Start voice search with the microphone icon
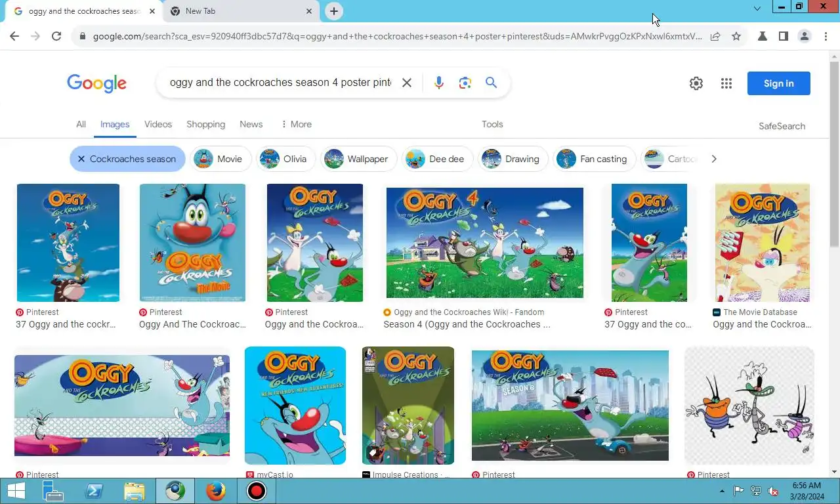Screen dimensions: 840x504 tap(438, 83)
